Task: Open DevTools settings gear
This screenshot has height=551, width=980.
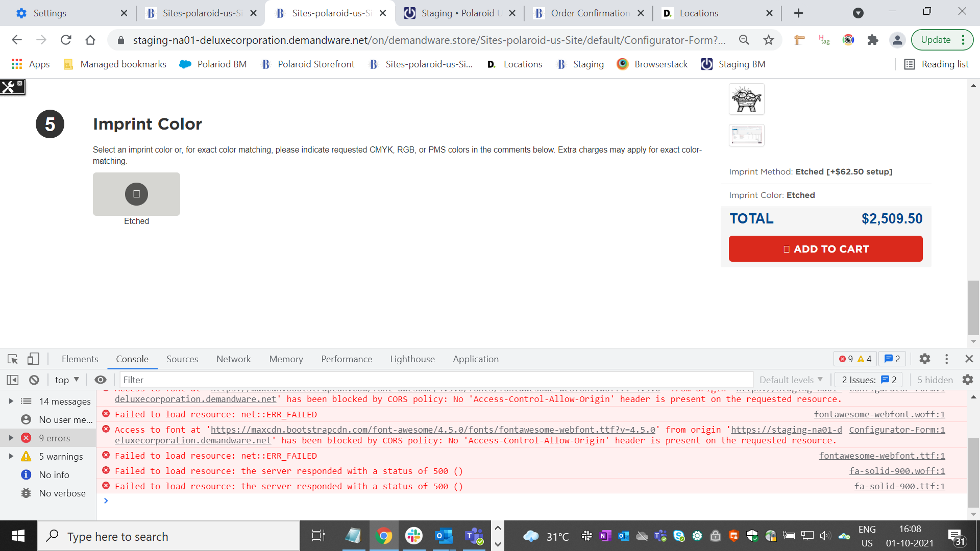Action: [x=924, y=359]
